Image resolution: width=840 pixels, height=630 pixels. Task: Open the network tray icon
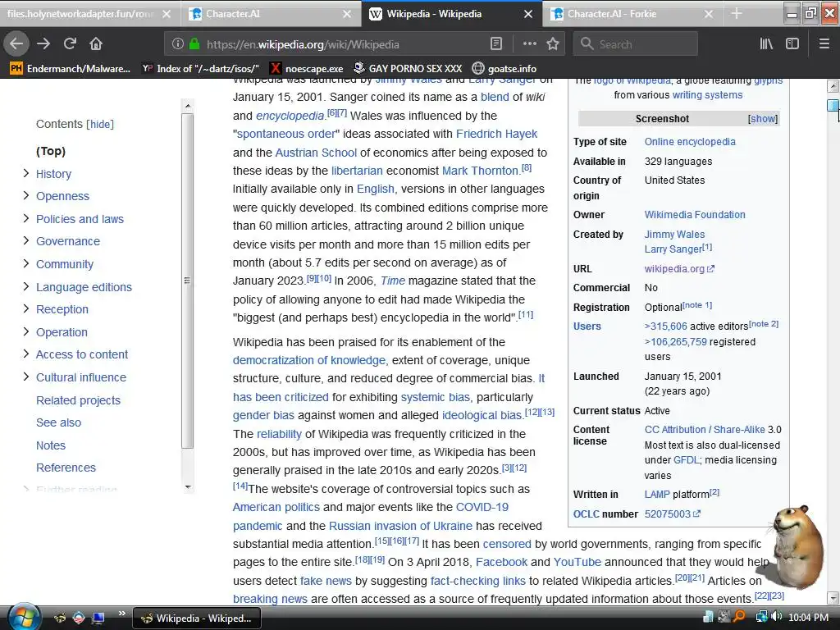(x=761, y=617)
